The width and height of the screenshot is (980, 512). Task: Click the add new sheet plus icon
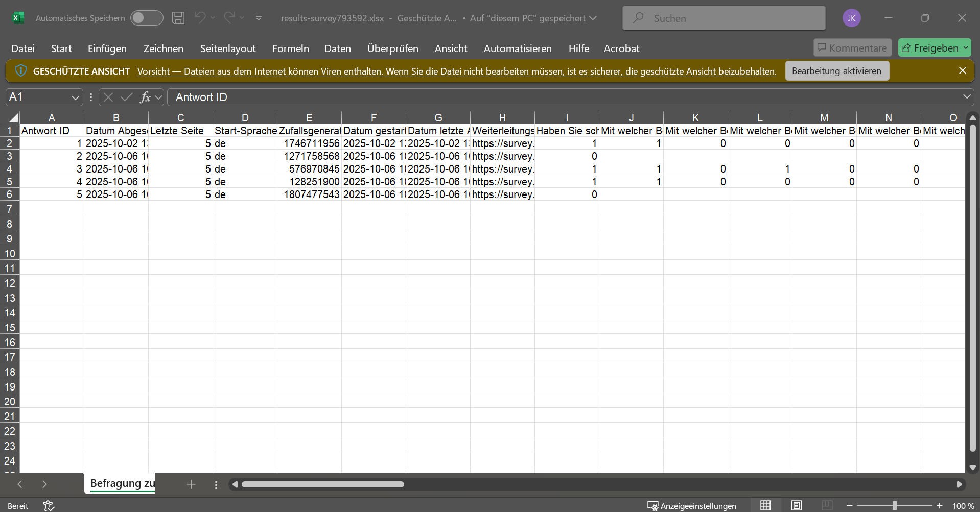pos(191,484)
